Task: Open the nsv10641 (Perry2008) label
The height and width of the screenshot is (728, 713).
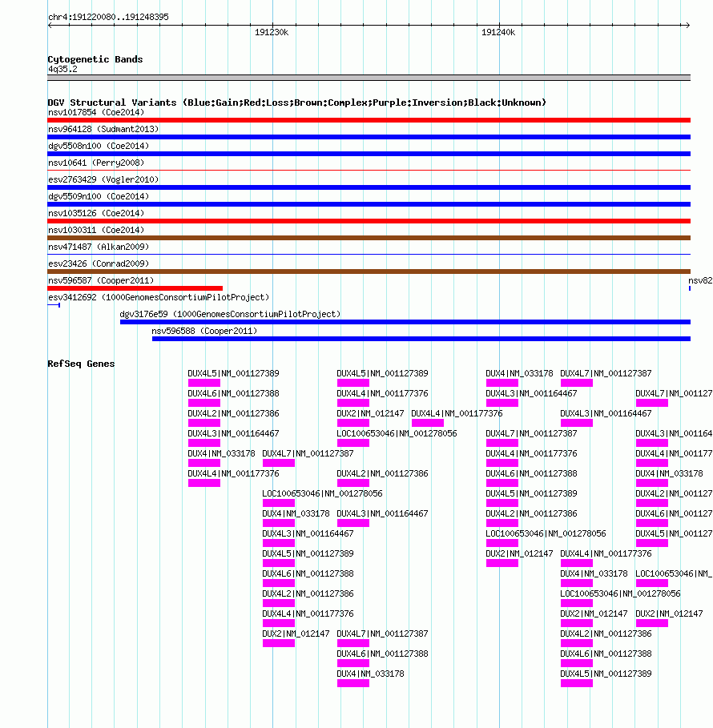Action: click(x=96, y=163)
